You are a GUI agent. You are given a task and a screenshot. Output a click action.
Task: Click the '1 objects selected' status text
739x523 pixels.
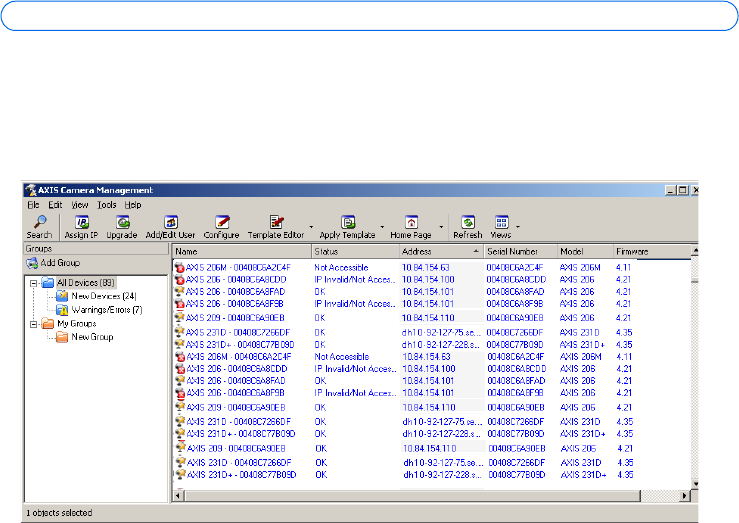pyautogui.click(x=59, y=513)
